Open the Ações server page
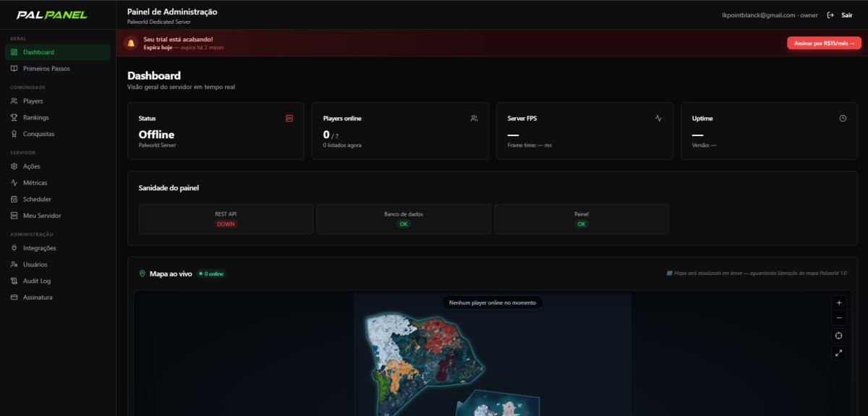 coord(58,166)
